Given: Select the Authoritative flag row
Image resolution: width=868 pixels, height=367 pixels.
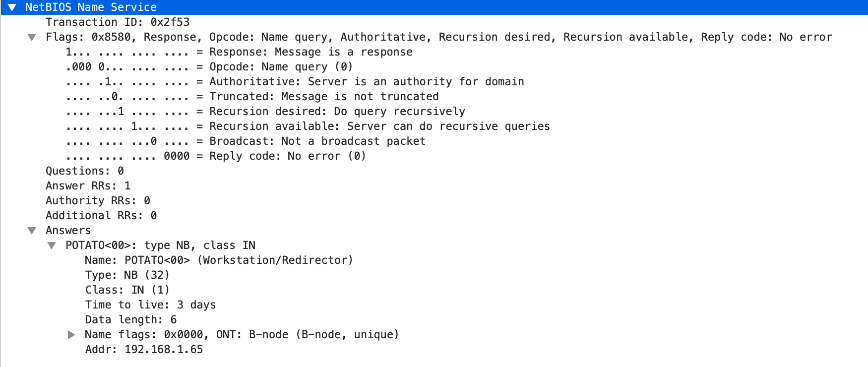Looking at the screenshot, I should [295, 82].
